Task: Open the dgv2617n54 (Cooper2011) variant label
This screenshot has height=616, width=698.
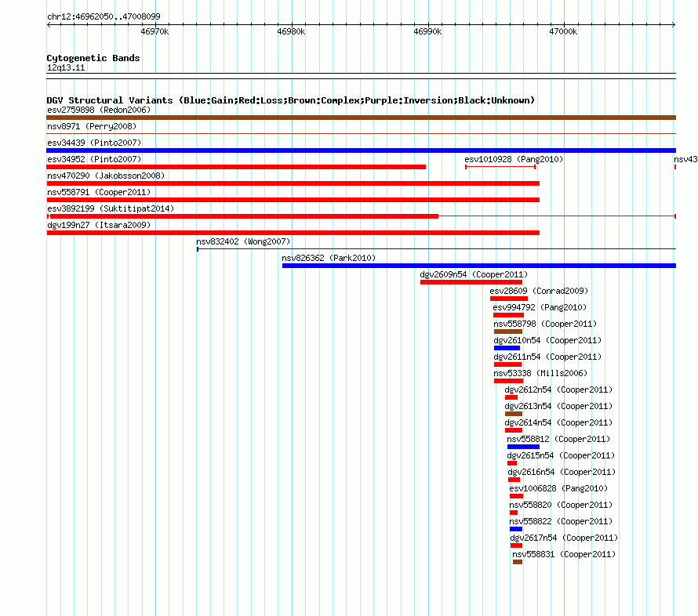Action: [x=564, y=538]
